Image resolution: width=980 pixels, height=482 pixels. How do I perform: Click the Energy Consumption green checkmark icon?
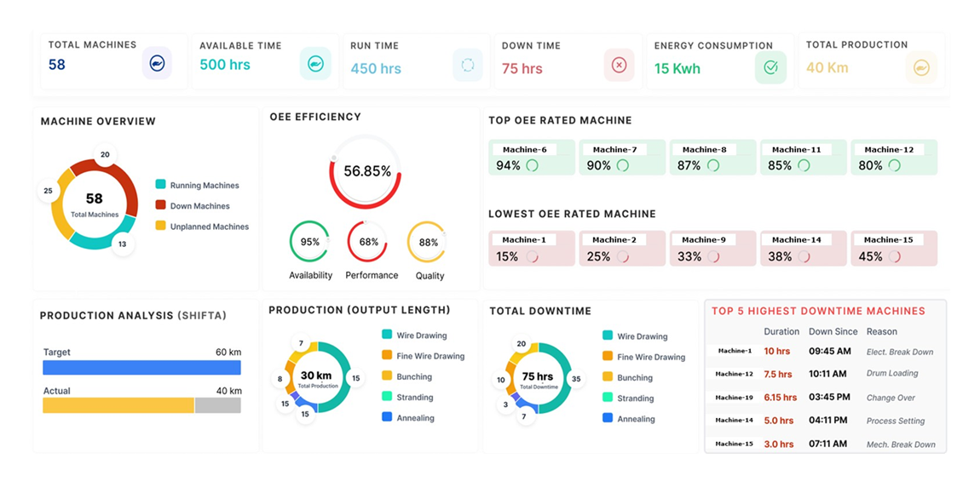point(770,67)
